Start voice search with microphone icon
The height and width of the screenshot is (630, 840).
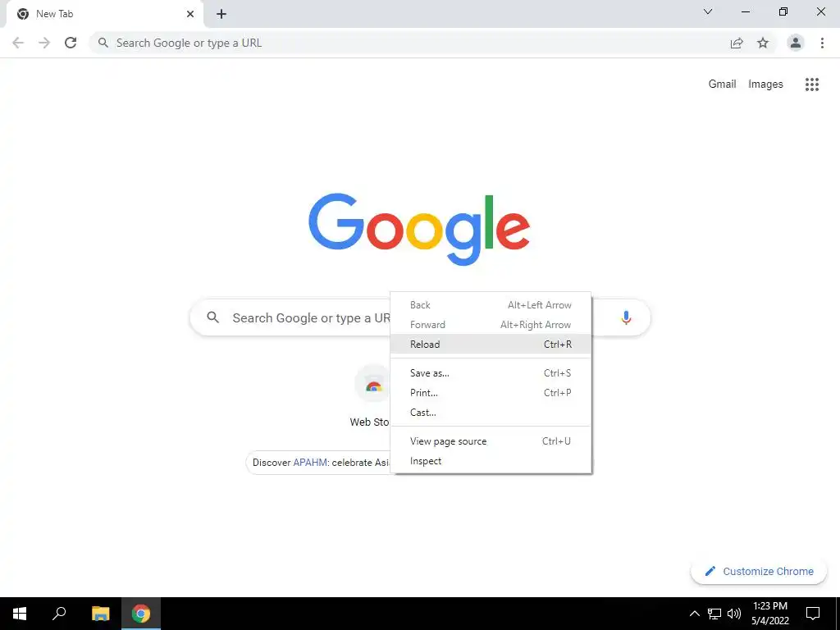(626, 317)
